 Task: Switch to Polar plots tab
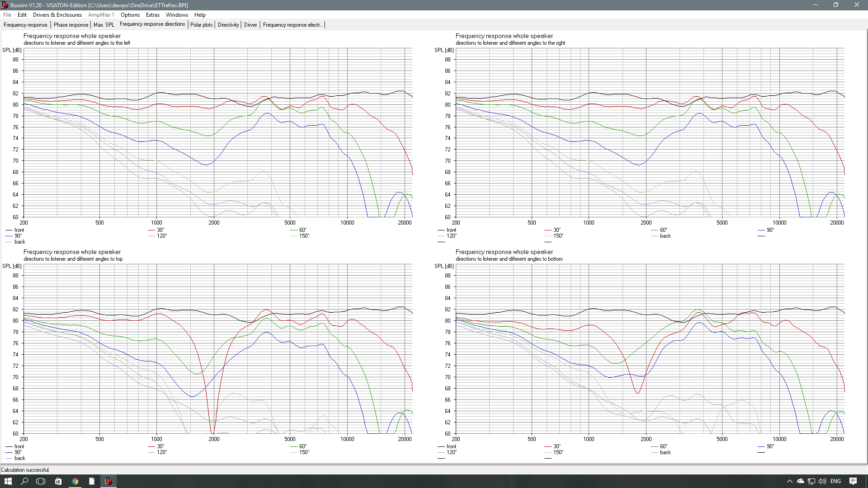click(x=201, y=25)
